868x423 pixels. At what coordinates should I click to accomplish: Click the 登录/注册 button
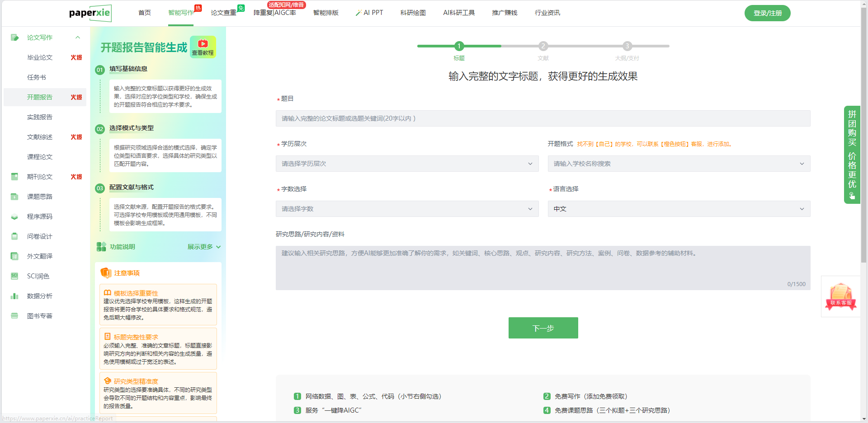767,13
